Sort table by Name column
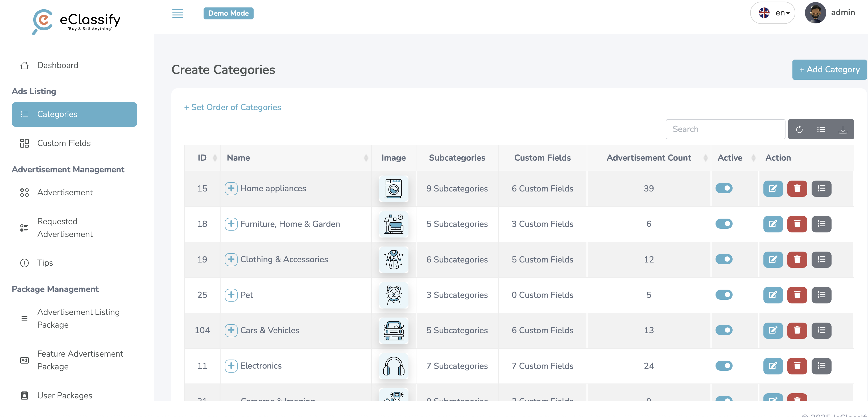The width and height of the screenshot is (868, 417). 296,158
